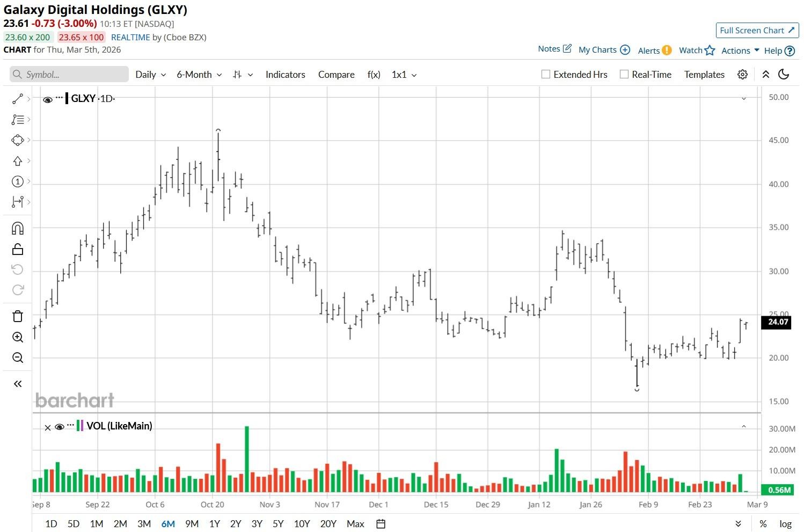Open the Templates menu
Screen dimensions: 804x532
[x=704, y=75]
